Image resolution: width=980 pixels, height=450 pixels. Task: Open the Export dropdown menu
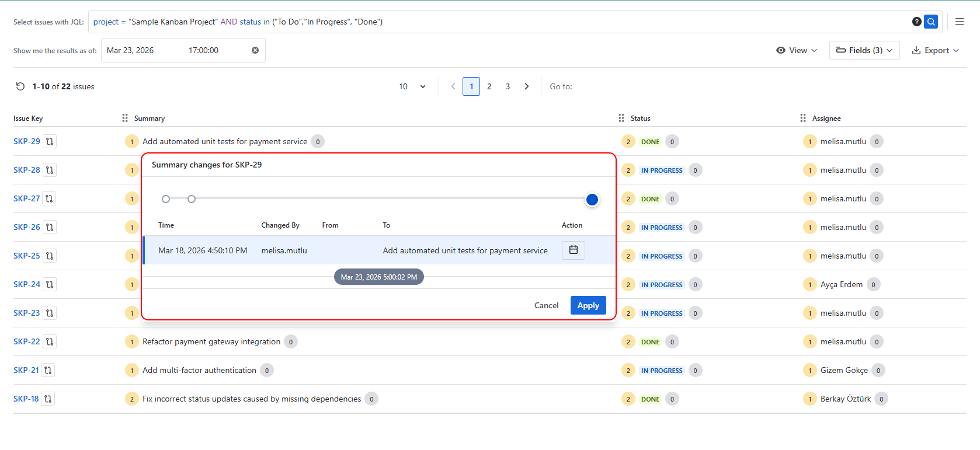(x=935, y=50)
